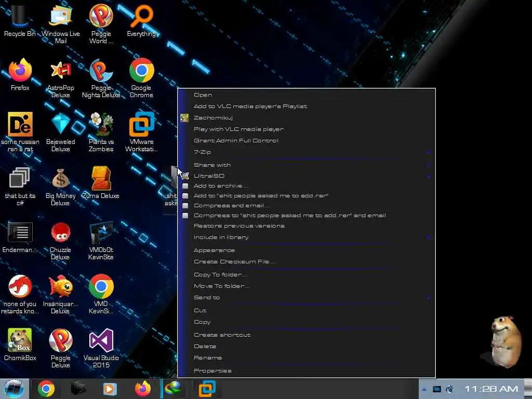Choose Appearance in the context menu

click(307, 250)
